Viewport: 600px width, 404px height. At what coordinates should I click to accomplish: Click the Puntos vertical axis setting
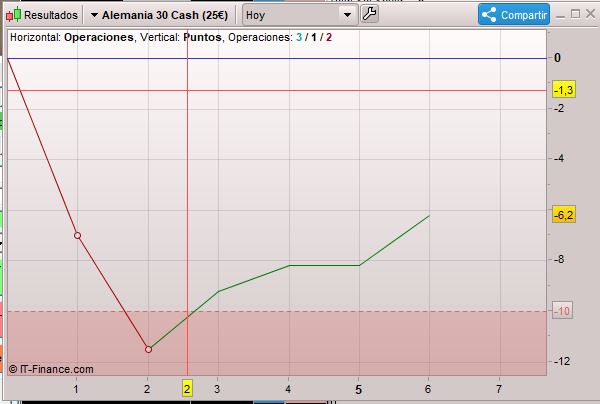click(x=202, y=37)
